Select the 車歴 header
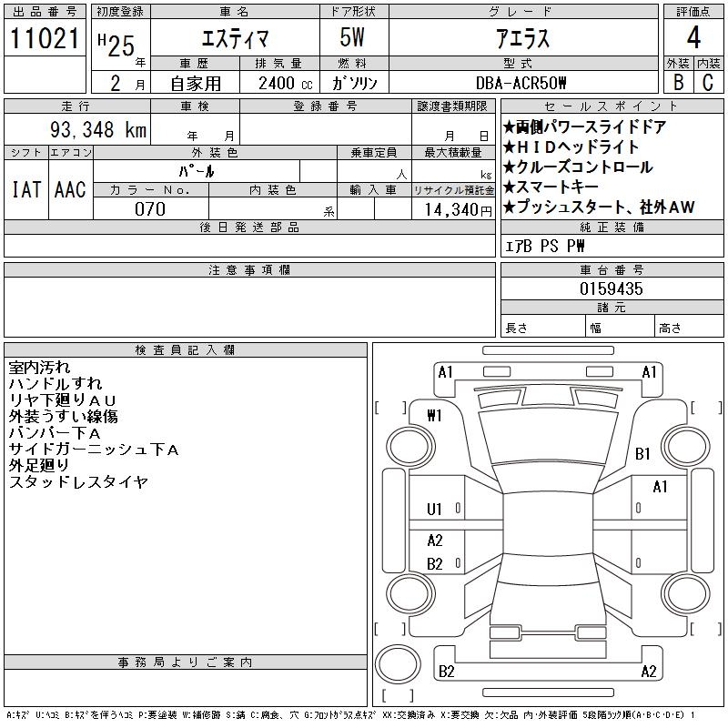728x728 pixels. [195, 63]
